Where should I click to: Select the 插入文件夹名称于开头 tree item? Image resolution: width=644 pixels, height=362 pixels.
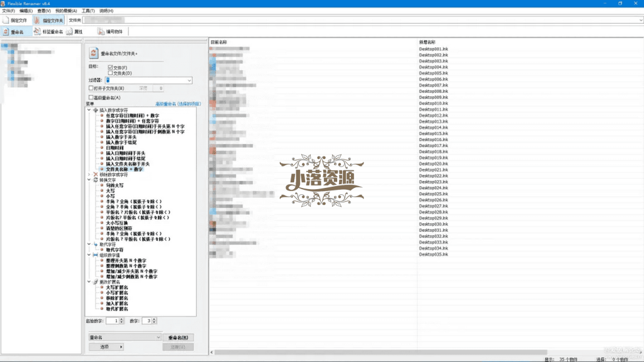point(128,164)
